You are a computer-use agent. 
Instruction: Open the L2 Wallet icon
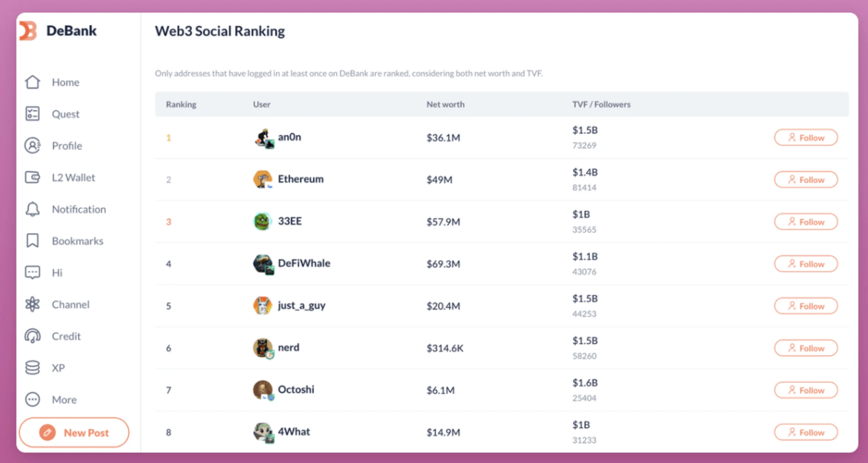[32, 177]
